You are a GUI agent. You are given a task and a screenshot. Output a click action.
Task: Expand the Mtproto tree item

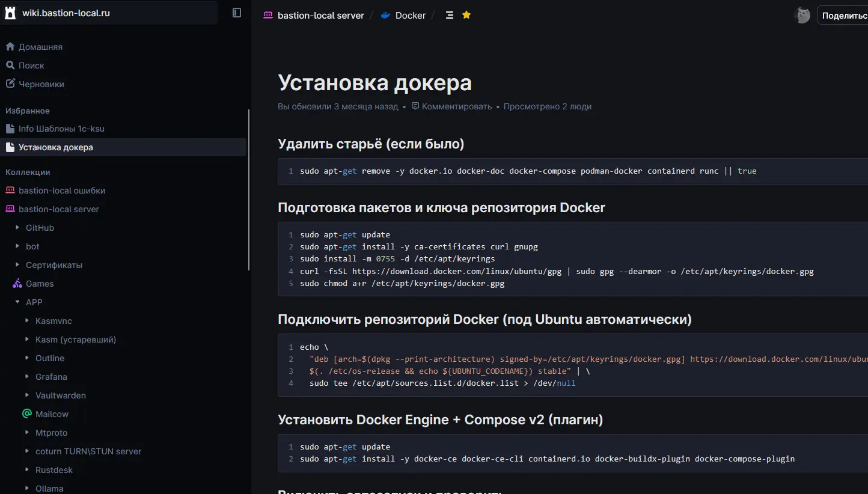pos(27,433)
